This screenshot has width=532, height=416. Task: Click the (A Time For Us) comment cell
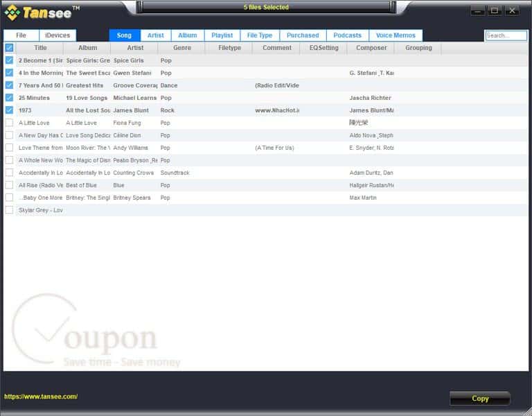click(x=274, y=148)
